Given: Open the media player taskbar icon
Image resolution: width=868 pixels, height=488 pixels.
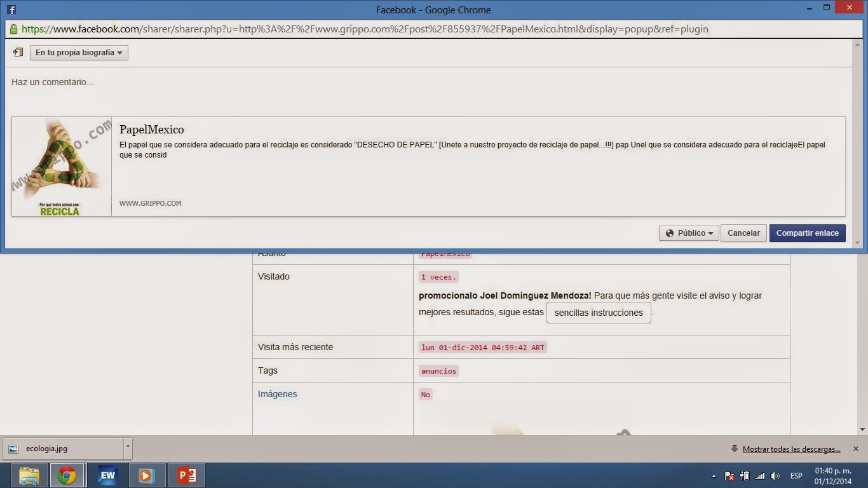Looking at the screenshot, I should click(x=147, y=475).
